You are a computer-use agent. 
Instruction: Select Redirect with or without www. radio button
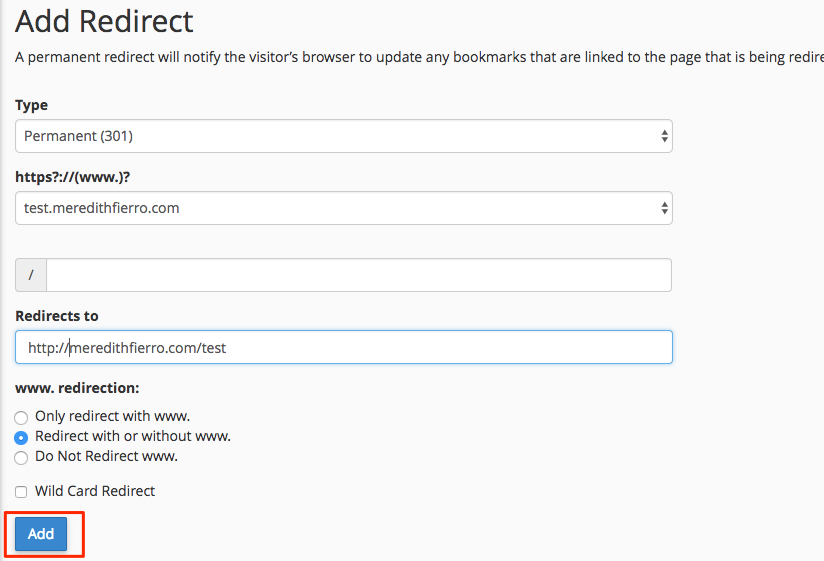click(21, 438)
